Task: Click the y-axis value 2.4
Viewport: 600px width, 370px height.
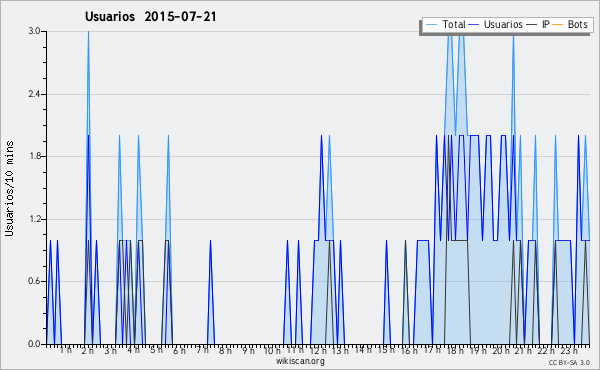Action: [x=34, y=94]
